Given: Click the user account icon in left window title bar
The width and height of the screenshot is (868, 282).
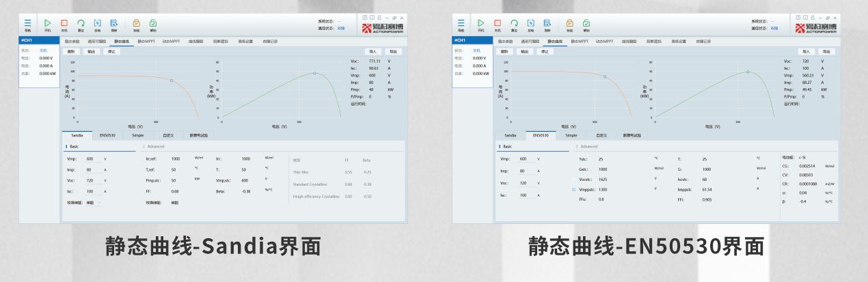Looking at the screenshot, I should (381, 17).
